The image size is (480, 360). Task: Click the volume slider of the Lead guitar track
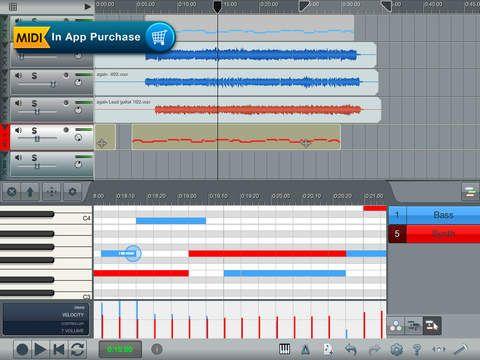(x=38, y=112)
